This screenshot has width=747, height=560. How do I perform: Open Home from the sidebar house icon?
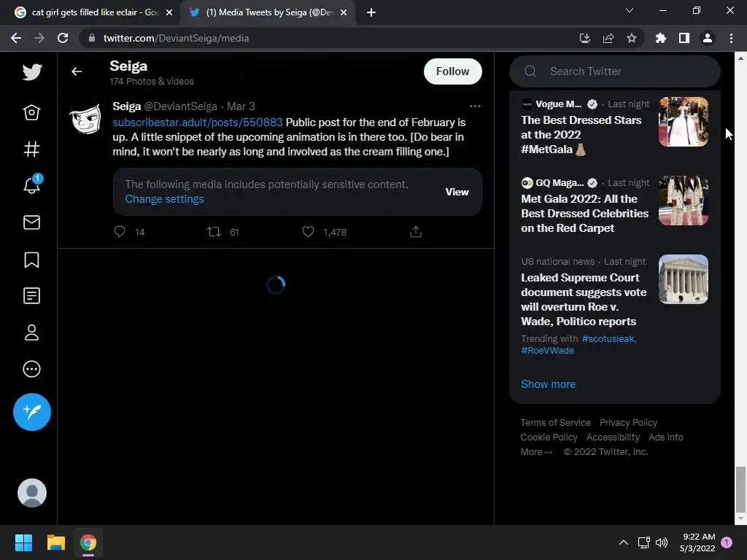coord(31,112)
